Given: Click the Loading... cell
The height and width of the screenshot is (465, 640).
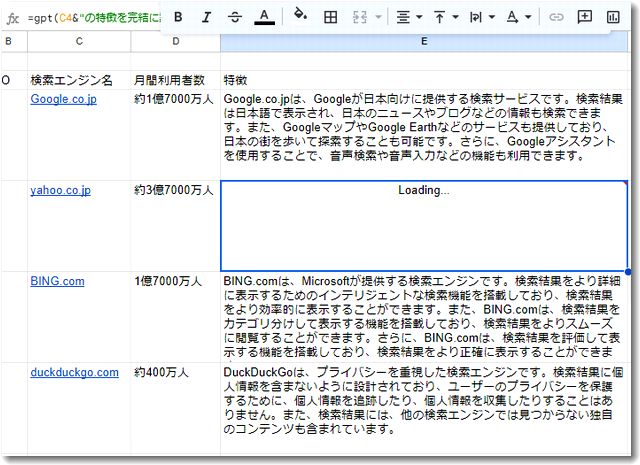Looking at the screenshot, I should click(424, 226).
